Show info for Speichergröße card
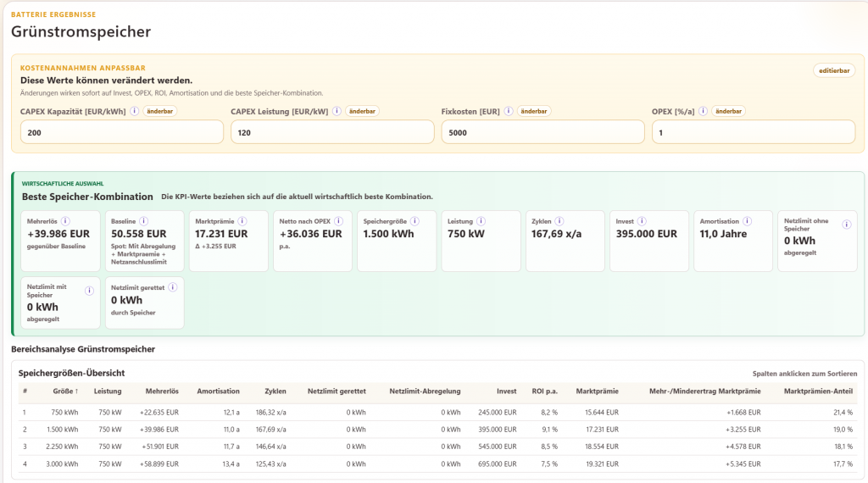 coord(415,221)
